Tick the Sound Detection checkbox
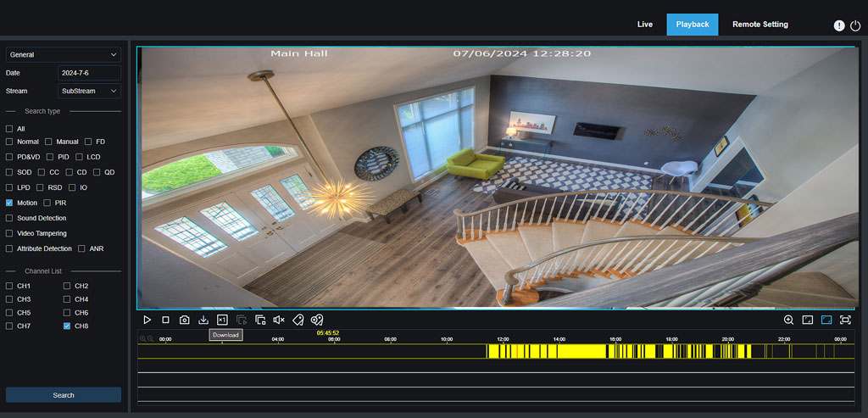This screenshot has height=418, width=868. click(x=9, y=219)
